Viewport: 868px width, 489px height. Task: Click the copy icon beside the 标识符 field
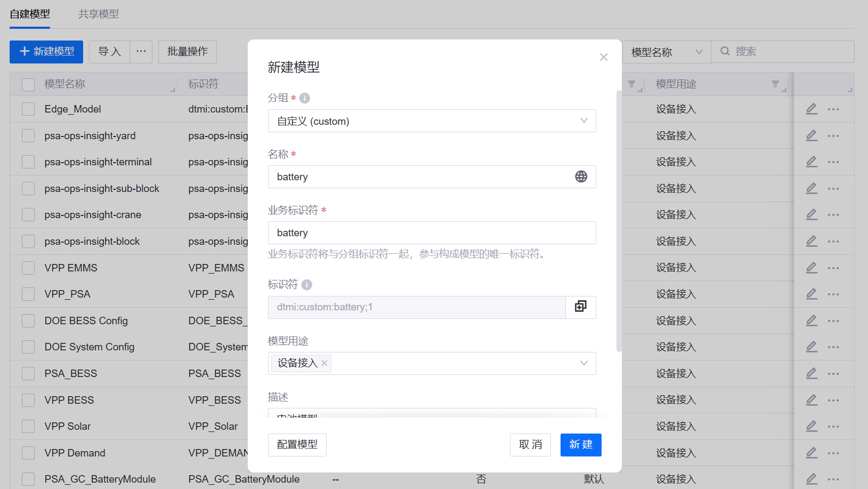click(x=580, y=307)
